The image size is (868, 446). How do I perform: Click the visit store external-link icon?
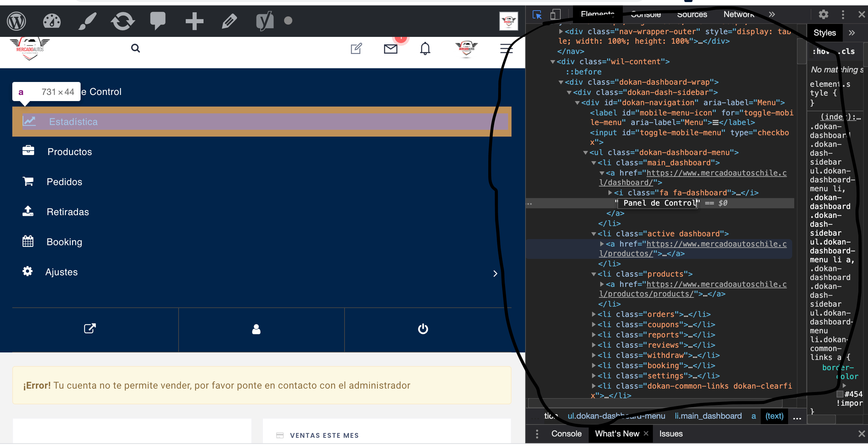click(90, 329)
